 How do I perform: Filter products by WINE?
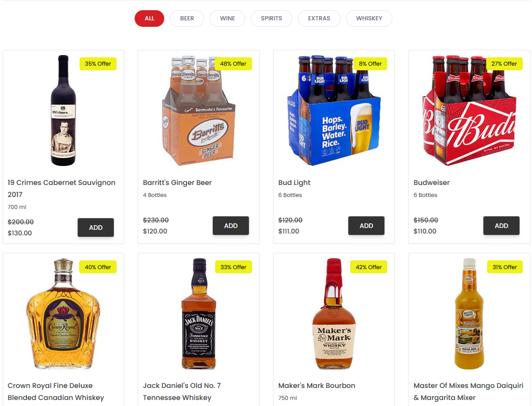coord(227,18)
